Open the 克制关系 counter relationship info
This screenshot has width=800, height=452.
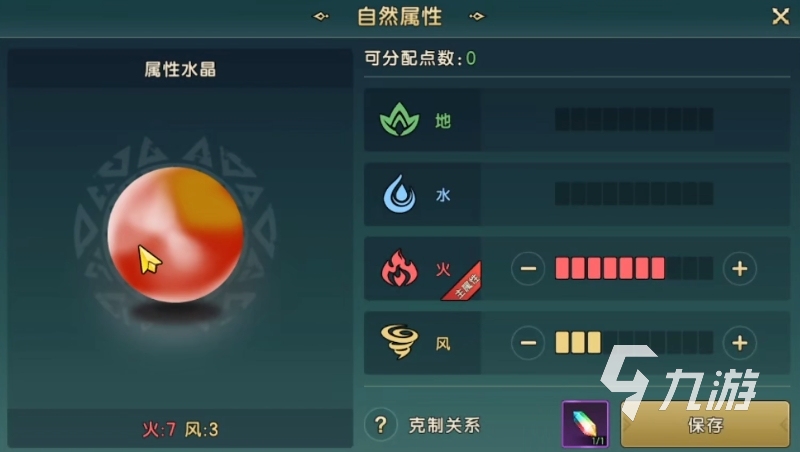tap(444, 425)
